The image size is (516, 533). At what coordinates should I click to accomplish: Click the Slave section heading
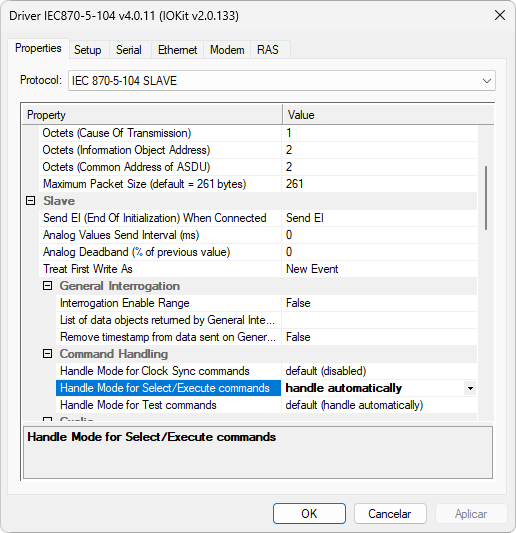59,201
